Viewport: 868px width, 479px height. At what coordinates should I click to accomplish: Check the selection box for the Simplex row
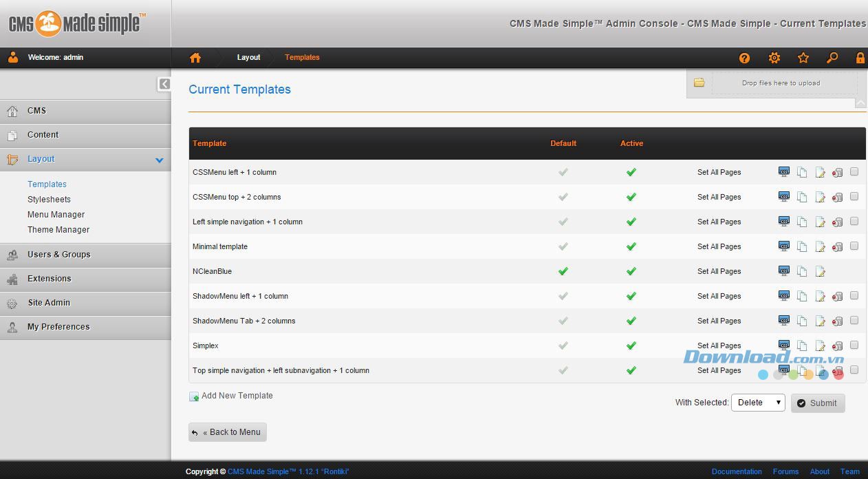tap(854, 345)
